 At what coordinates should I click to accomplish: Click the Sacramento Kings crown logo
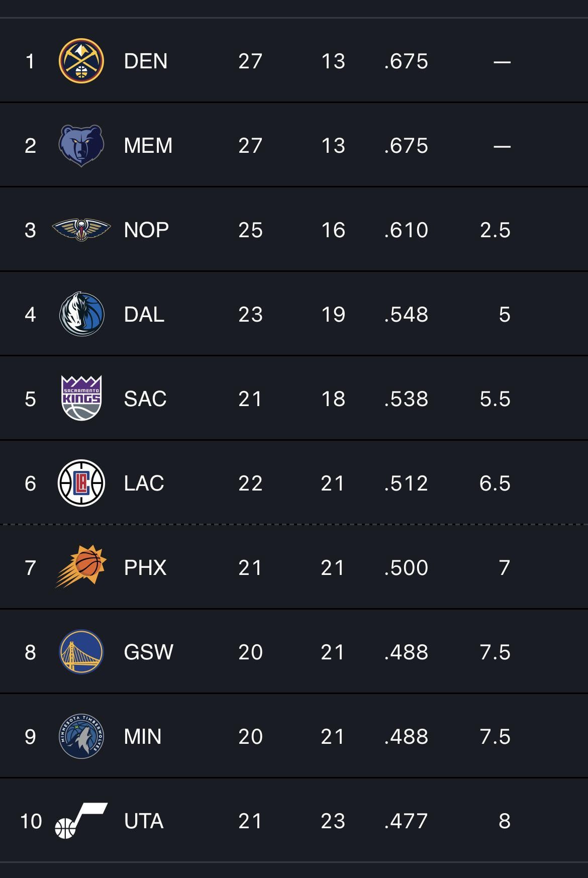click(x=81, y=398)
